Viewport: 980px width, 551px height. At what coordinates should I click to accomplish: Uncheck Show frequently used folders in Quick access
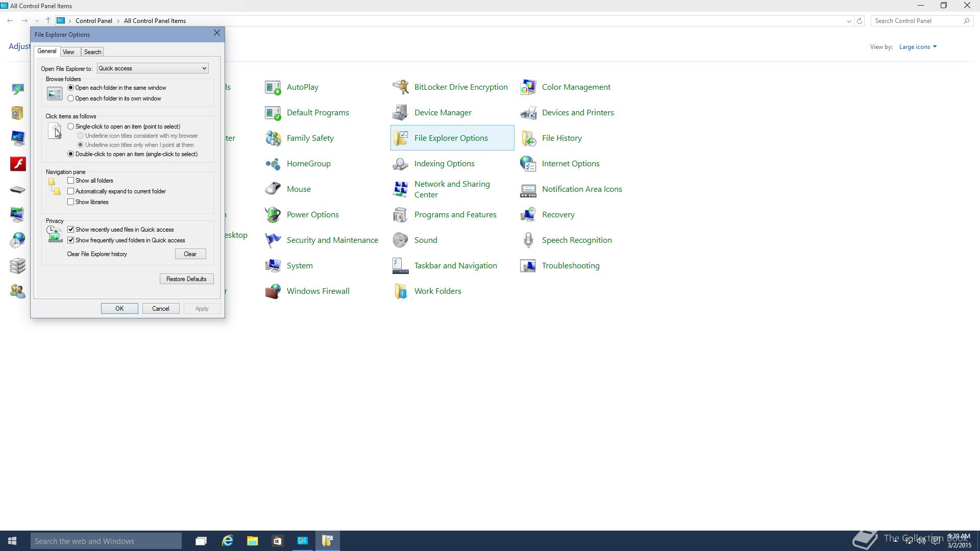[71, 240]
